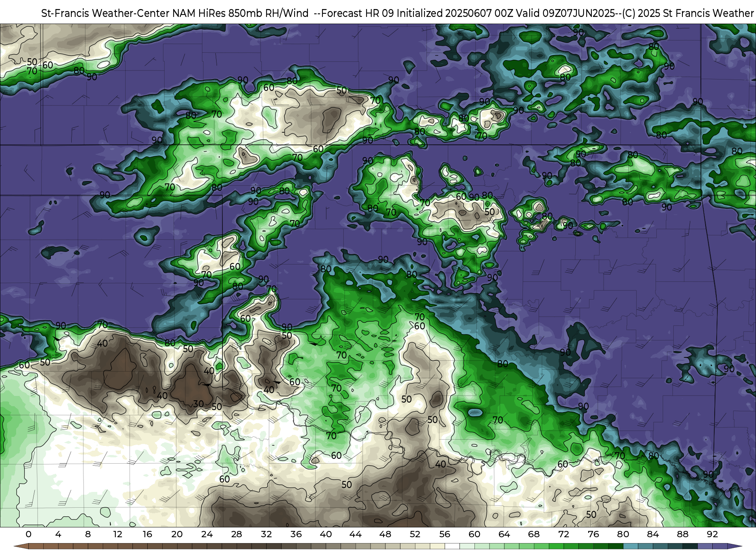This screenshot has width=756, height=551.
Task: Click the '0' colorbar label
Action: pos(28,534)
